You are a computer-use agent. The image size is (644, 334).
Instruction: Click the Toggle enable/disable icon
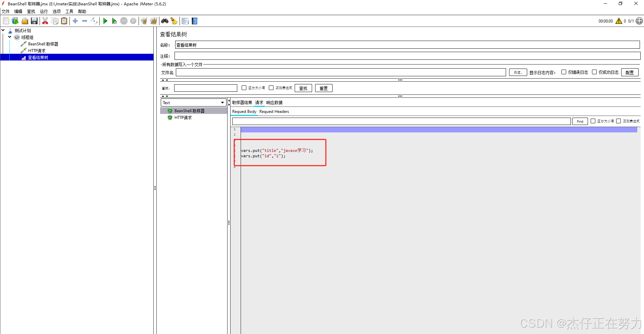pos(94,21)
